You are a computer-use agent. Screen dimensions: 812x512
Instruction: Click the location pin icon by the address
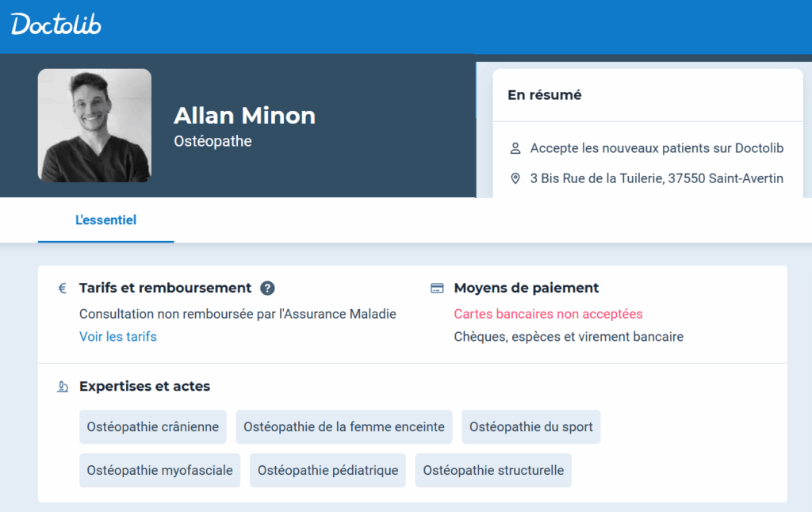tap(515, 178)
